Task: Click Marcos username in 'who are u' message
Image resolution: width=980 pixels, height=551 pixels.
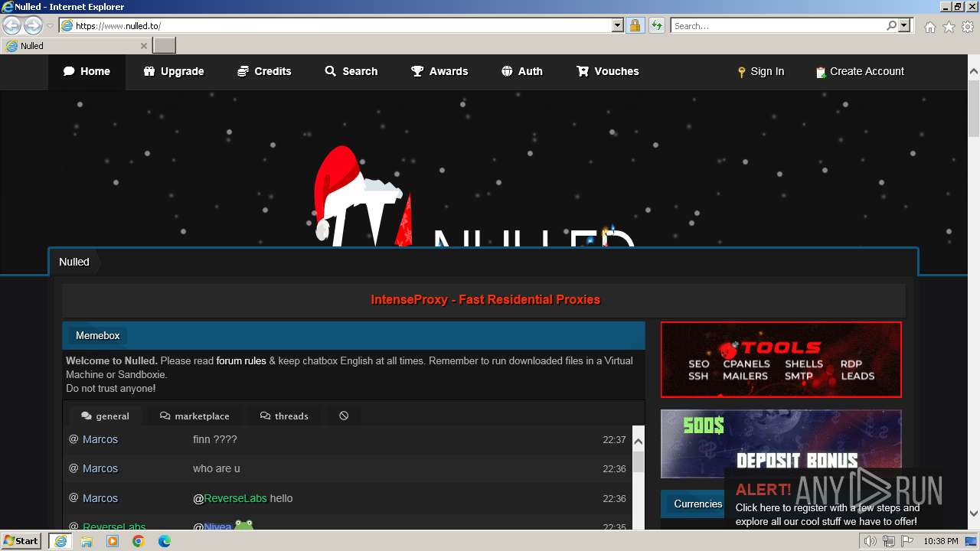Action: tap(100, 468)
